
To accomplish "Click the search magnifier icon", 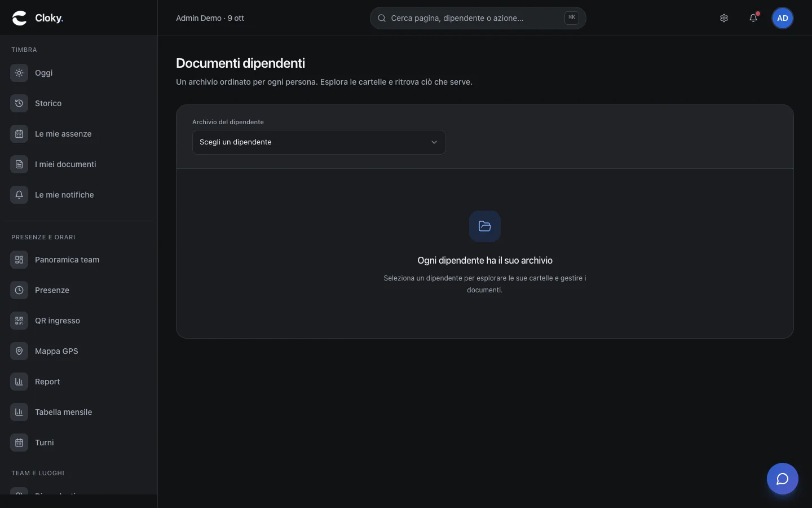I will (382, 18).
